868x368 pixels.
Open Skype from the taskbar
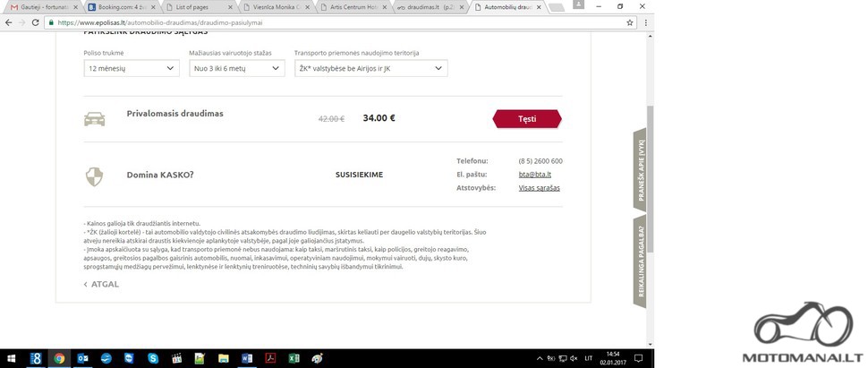[x=153, y=358]
